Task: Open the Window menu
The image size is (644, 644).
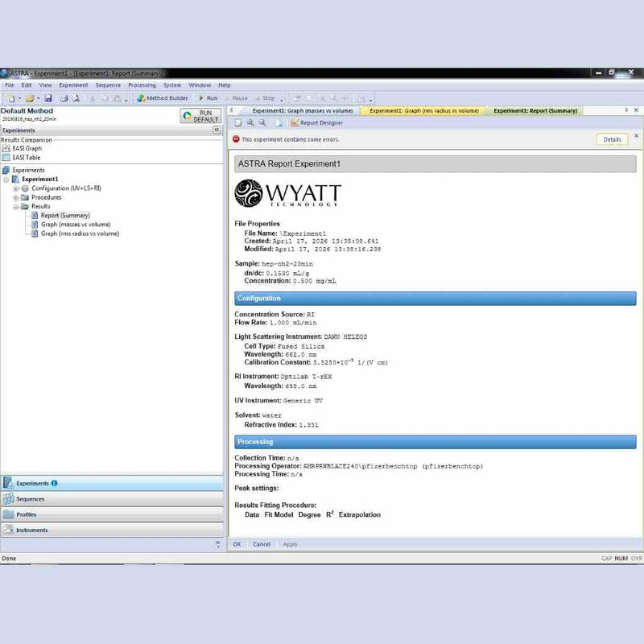Action: (x=200, y=85)
